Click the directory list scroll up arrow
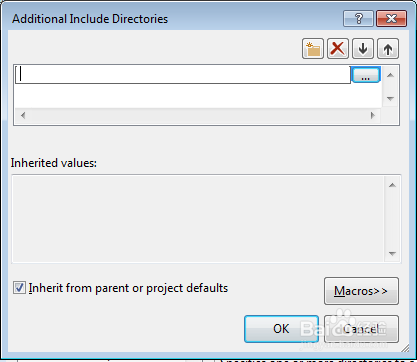This screenshot has height=362, width=417. point(391,75)
